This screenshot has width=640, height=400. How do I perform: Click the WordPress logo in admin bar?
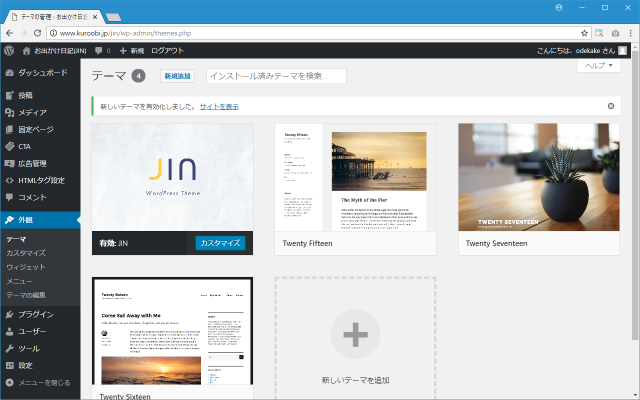(x=9, y=50)
